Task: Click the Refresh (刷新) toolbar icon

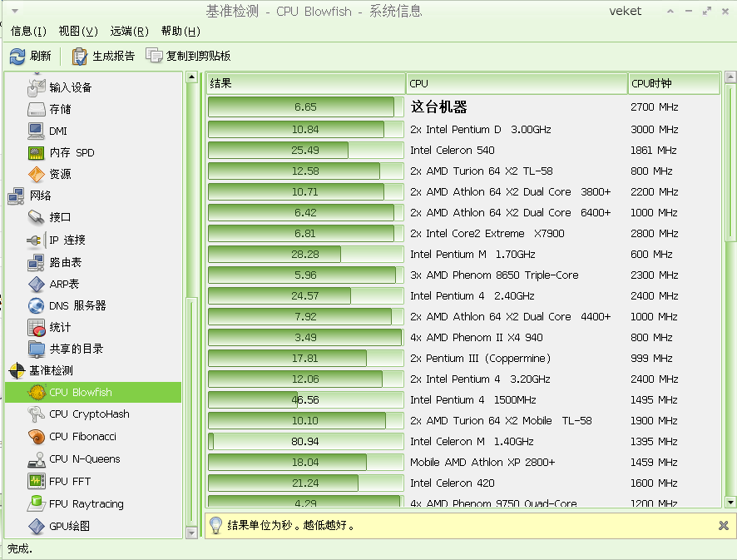Action: [17, 57]
